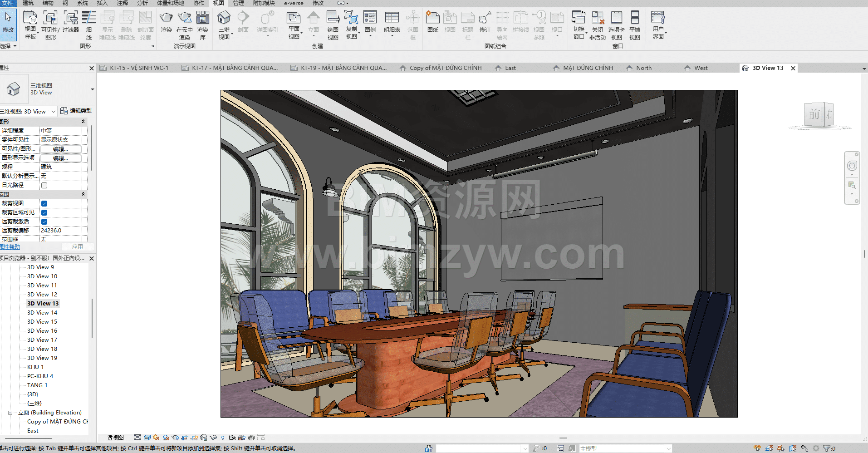Collapse 立面 (Building Elevation) tree node

pos(10,413)
